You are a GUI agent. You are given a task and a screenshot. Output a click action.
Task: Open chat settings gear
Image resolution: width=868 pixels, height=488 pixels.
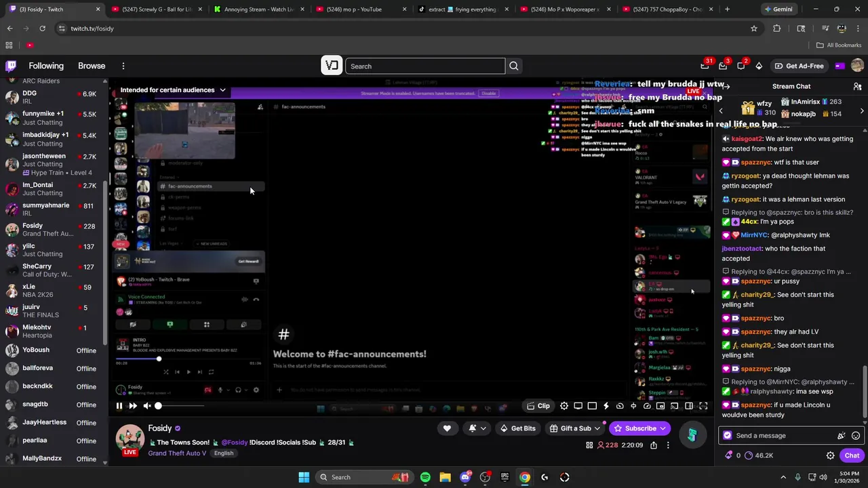pyautogui.click(x=831, y=455)
